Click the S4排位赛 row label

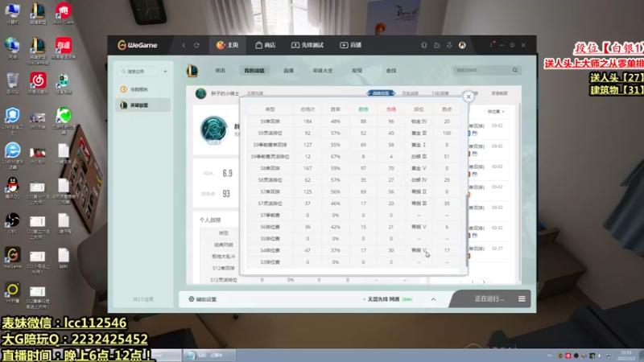coord(270,250)
